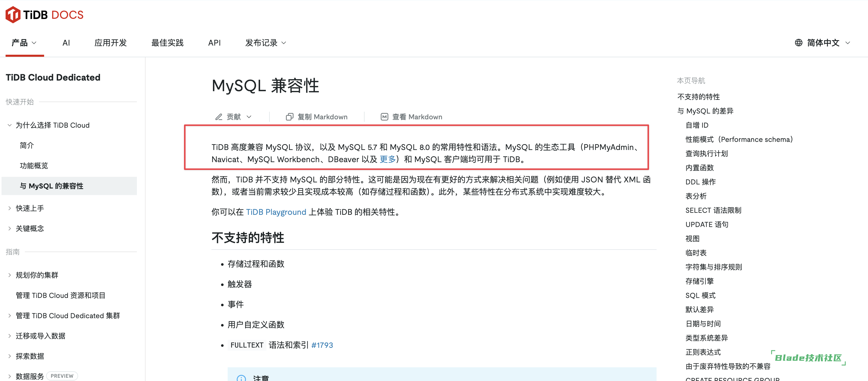Image resolution: width=868 pixels, height=381 pixels.
Task: Jump to 类型系统差异 in page nav
Action: (707, 338)
